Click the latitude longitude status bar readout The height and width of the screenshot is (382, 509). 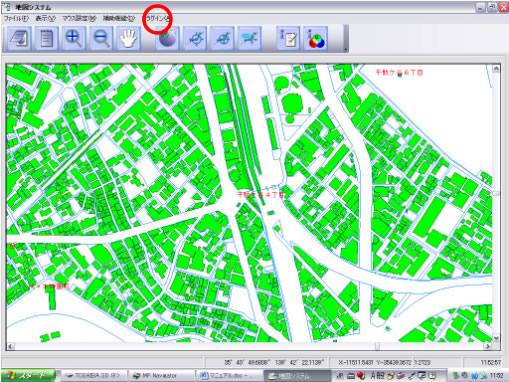click(273, 362)
